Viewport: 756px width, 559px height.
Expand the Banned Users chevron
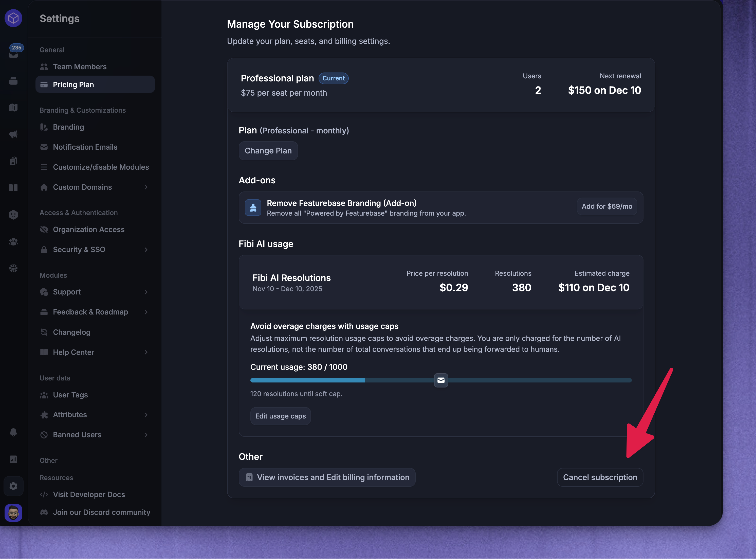pos(146,435)
